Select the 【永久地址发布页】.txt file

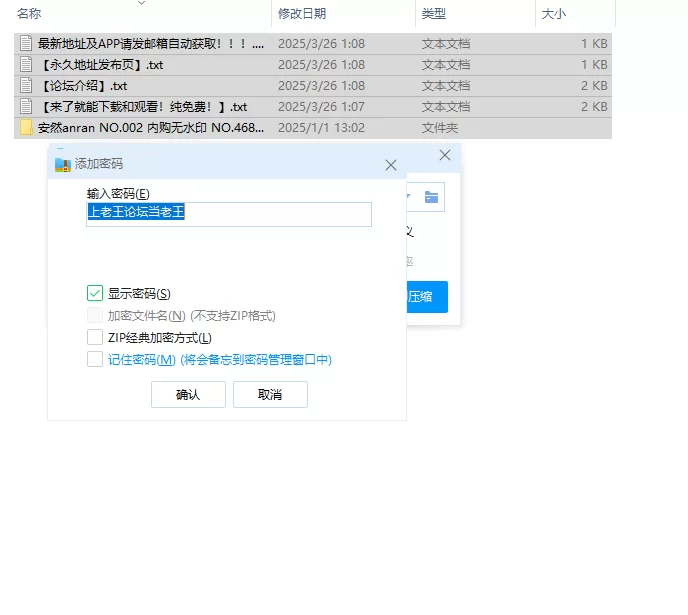coord(313,64)
